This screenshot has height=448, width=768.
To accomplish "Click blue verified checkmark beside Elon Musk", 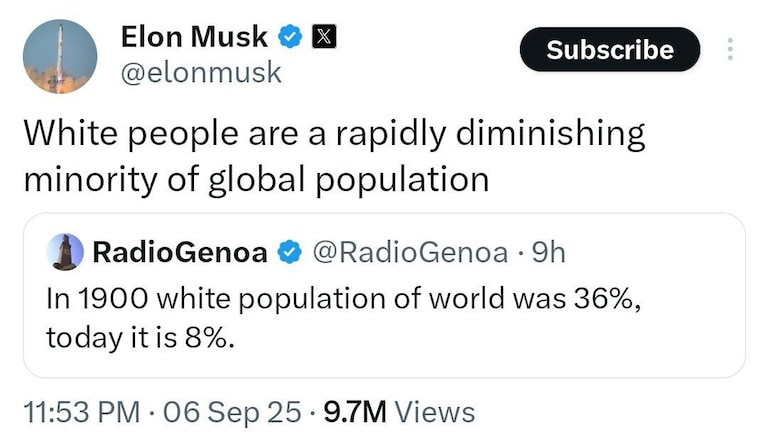I will click(290, 37).
